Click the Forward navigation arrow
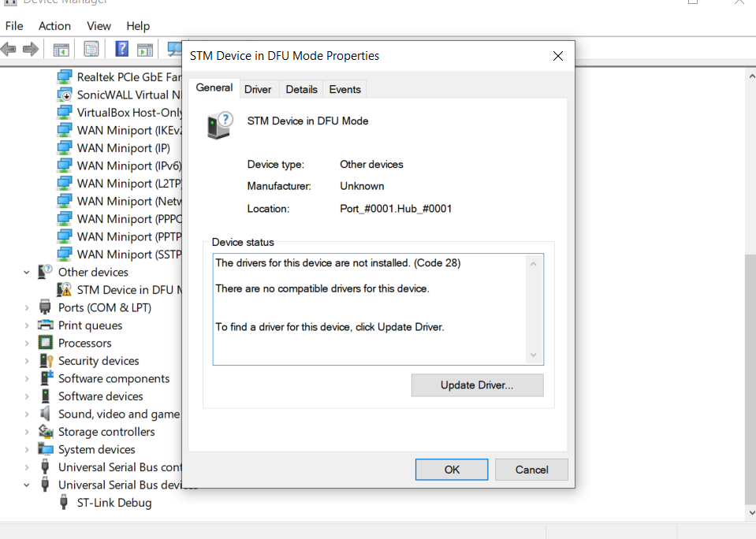Screen dimensions: 756x539 click(30, 49)
